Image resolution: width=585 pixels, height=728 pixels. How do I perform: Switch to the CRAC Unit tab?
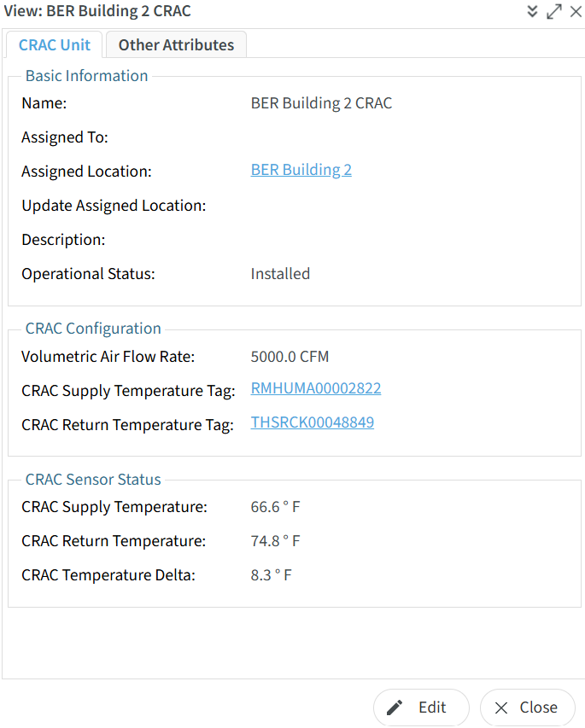(x=55, y=45)
